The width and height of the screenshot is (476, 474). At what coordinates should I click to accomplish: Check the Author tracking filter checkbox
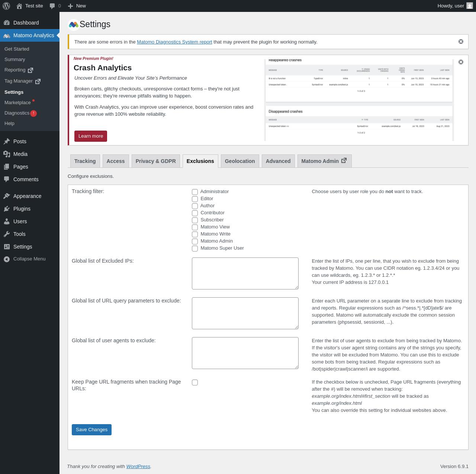[x=195, y=206]
